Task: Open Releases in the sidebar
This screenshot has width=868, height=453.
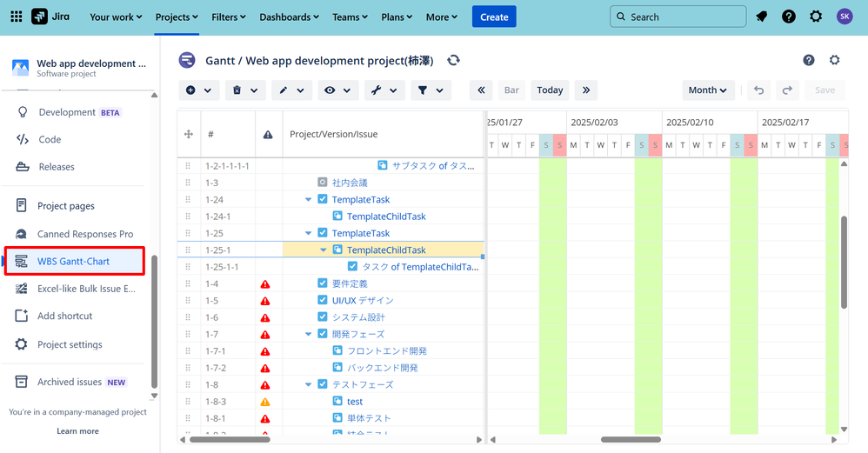Action: click(x=57, y=166)
